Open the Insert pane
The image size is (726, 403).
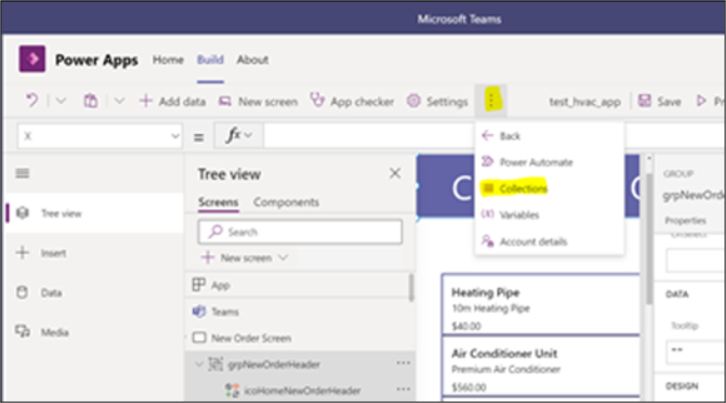pyautogui.click(x=95, y=253)
